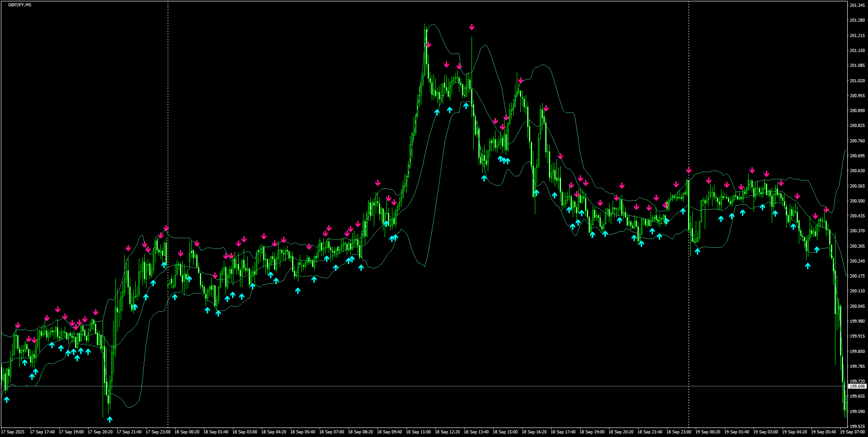Image resolution: width=868 pixels, height=437 pixels.
Task: Click the 18 Sep 13:40 time label
Action: point(476,432)
